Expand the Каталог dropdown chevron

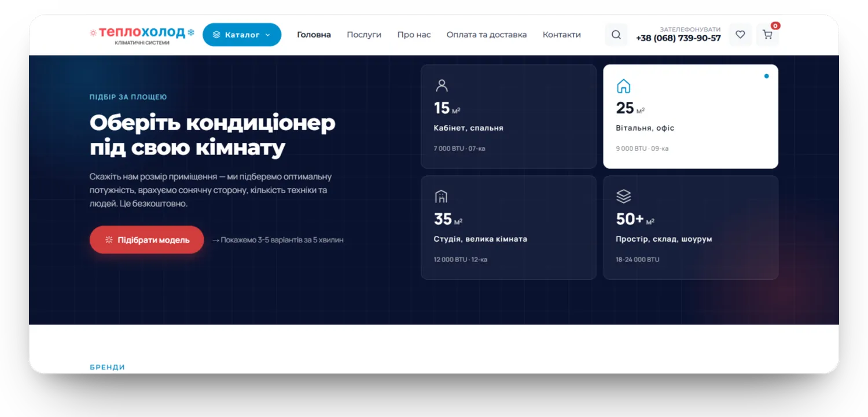267,35
